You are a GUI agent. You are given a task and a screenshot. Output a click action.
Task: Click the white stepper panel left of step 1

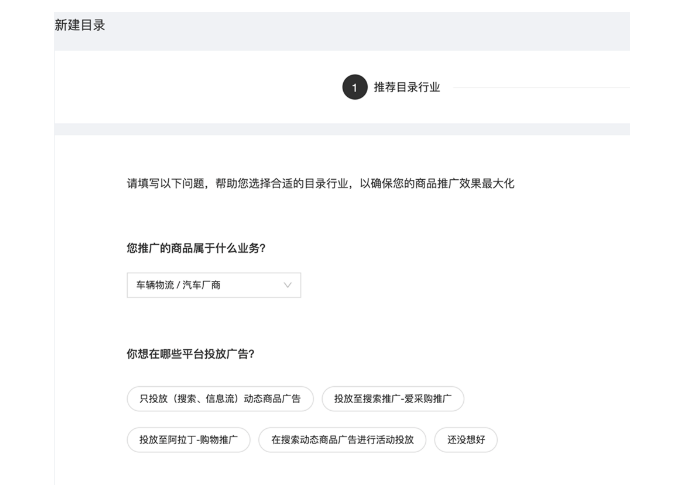197,87
